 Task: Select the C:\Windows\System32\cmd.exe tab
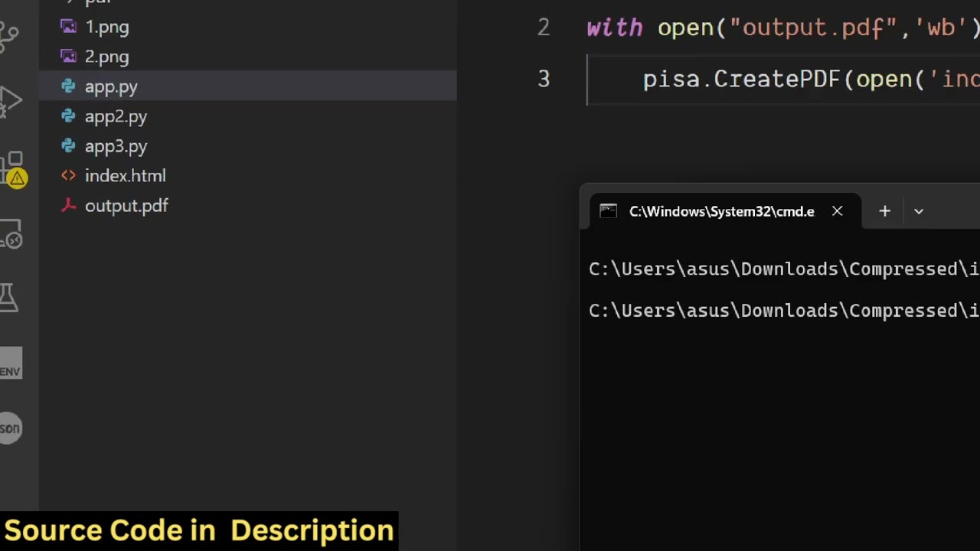(x=721, y=211)
